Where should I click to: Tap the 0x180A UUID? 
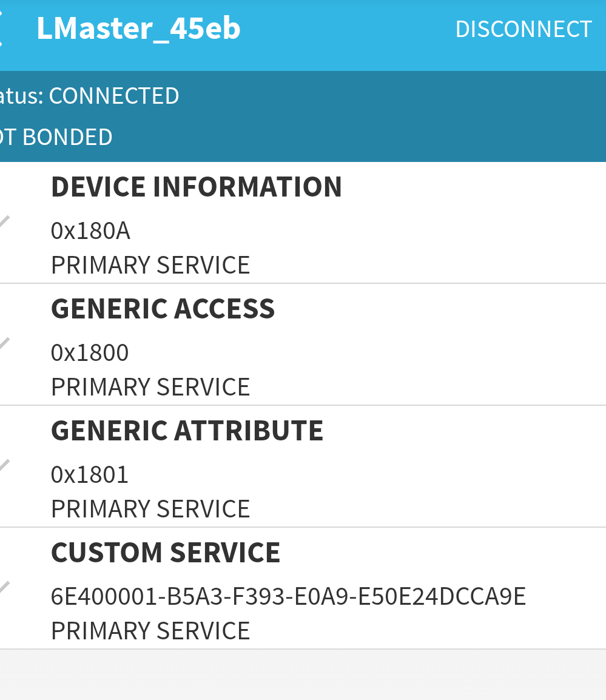pos(90,231)
